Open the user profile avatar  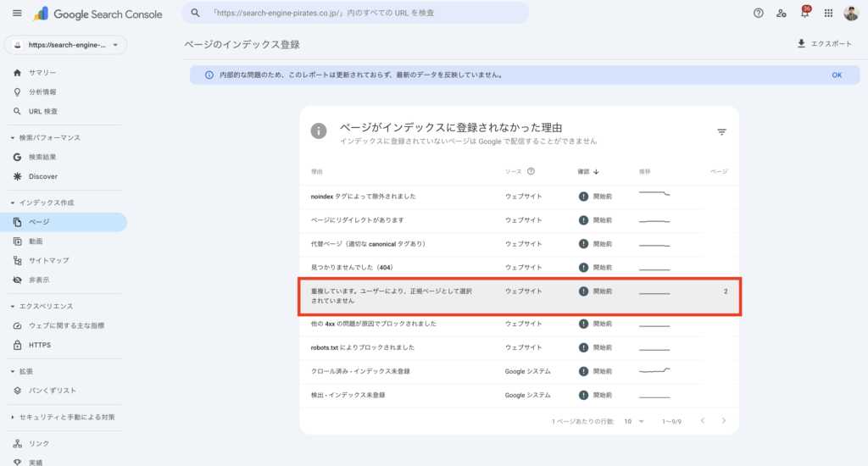(851, 14)
